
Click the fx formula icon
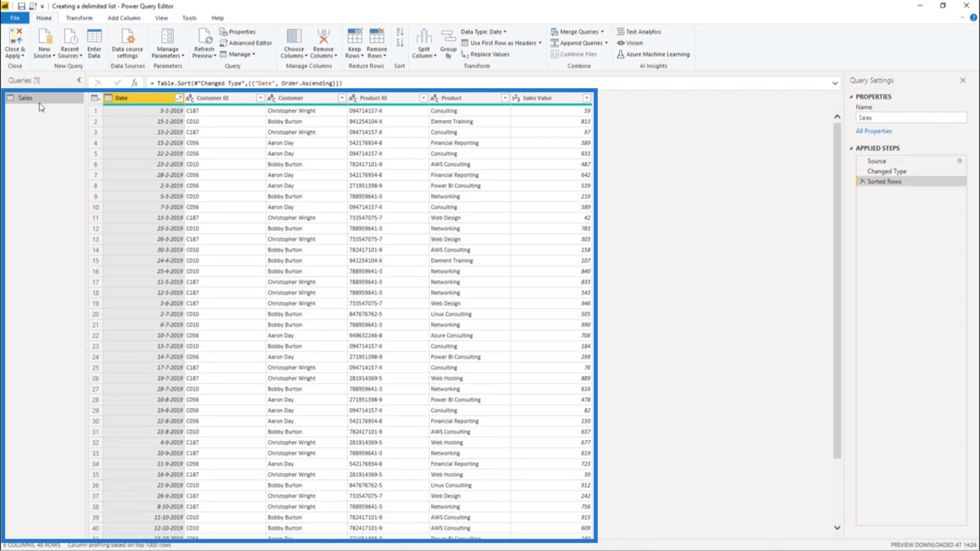pyautogui.click(x=134, y=83)
